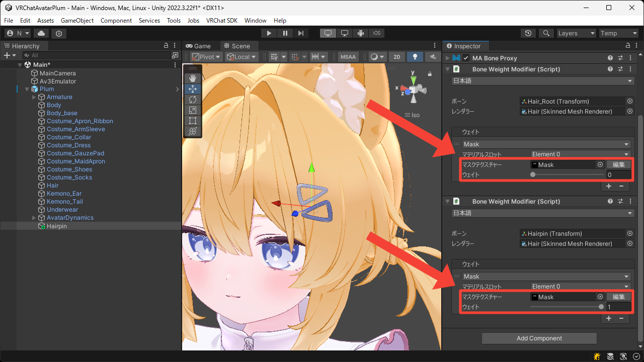The image size is (644, 362).
Task: Open the File menu
Action: [x=9, y=21]
